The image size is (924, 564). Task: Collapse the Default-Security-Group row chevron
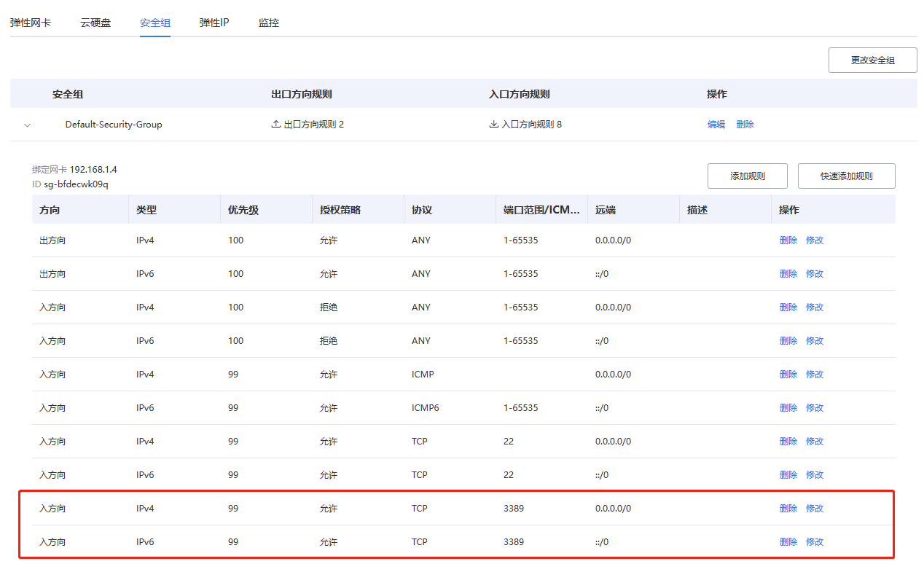(28, 125)
